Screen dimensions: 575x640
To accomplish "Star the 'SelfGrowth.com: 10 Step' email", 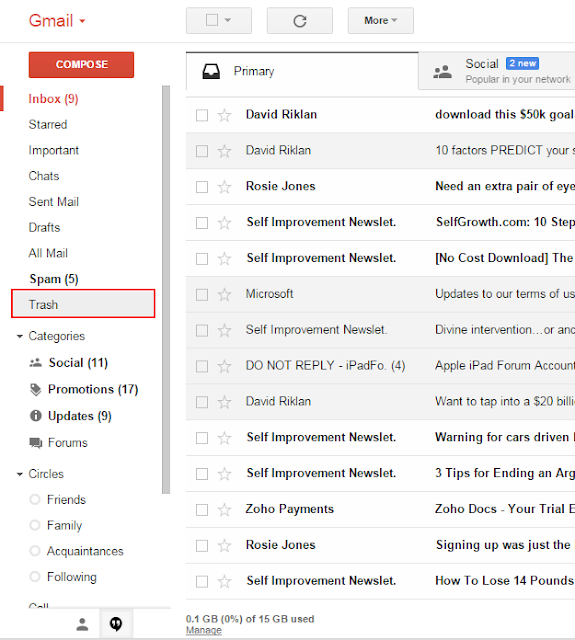I will (x=224, y=223).
